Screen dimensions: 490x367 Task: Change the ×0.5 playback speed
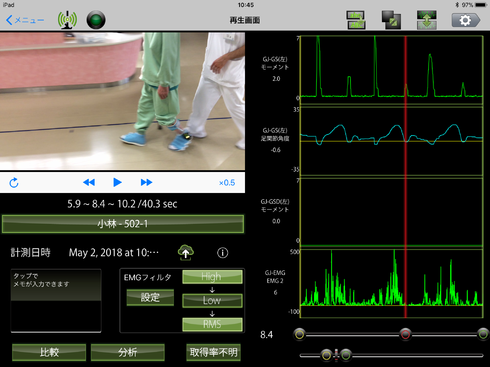pos(227,183)
